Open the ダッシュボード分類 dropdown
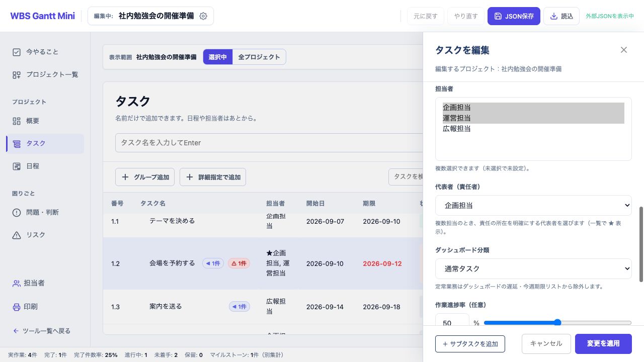The height and width of the screenshot is (362, 644). pos(533,268)
